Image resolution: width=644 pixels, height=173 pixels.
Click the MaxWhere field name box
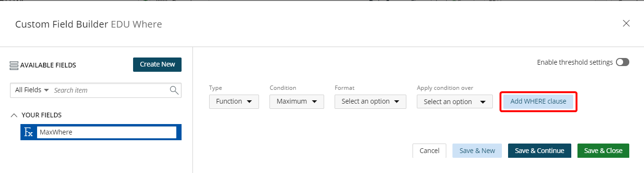pyautogui.click(x=106, y=132)
